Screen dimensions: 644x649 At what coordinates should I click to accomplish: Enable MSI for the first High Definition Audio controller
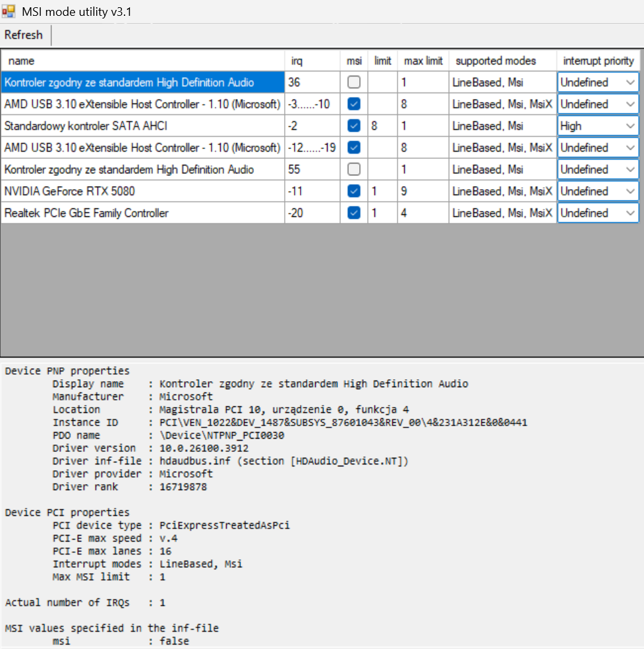[354, 82]
